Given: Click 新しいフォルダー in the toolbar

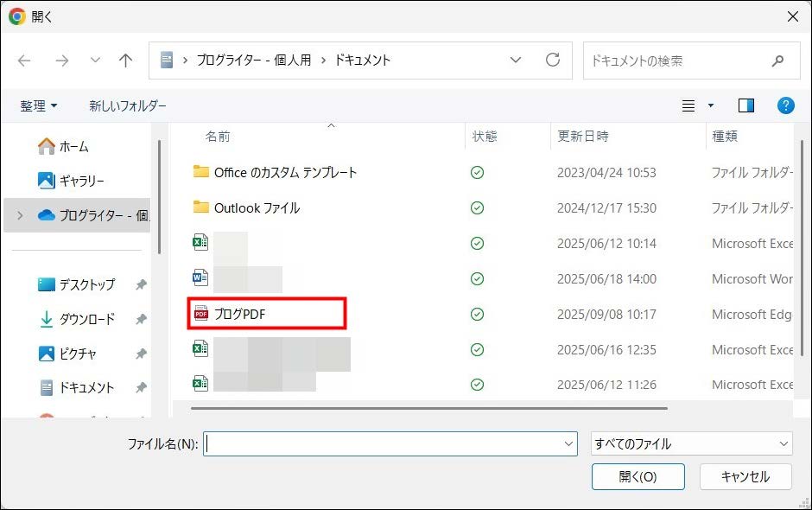Looking at the screenshot, I should [x=128, y=105].
